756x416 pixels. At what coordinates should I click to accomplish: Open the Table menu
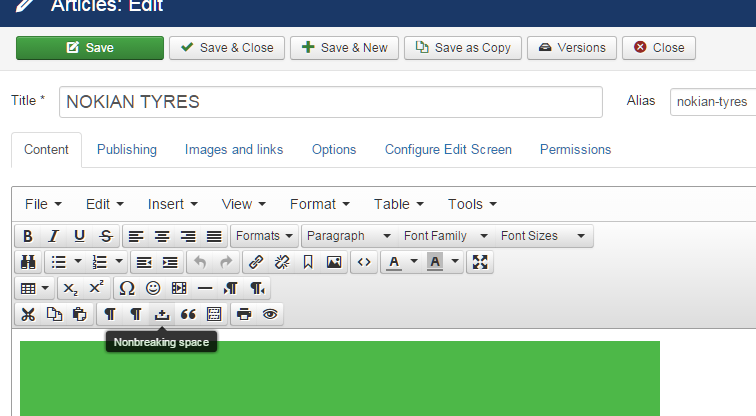(399, 204)
